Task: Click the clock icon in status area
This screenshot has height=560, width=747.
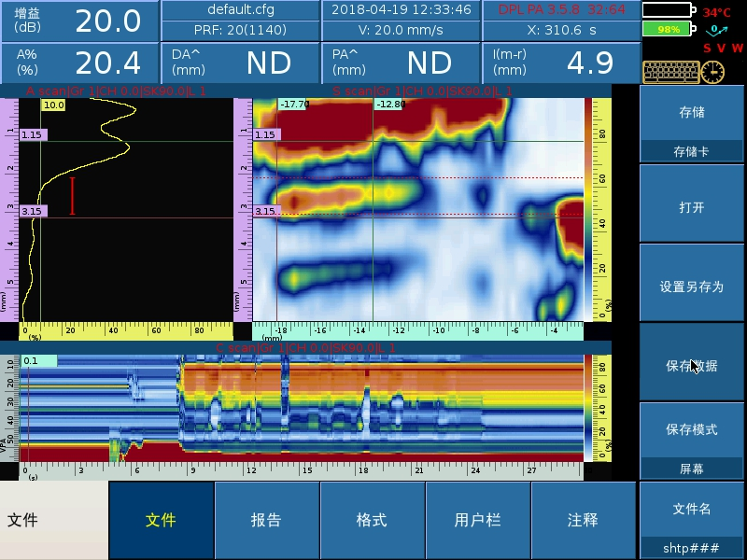Action: point(712,72)
